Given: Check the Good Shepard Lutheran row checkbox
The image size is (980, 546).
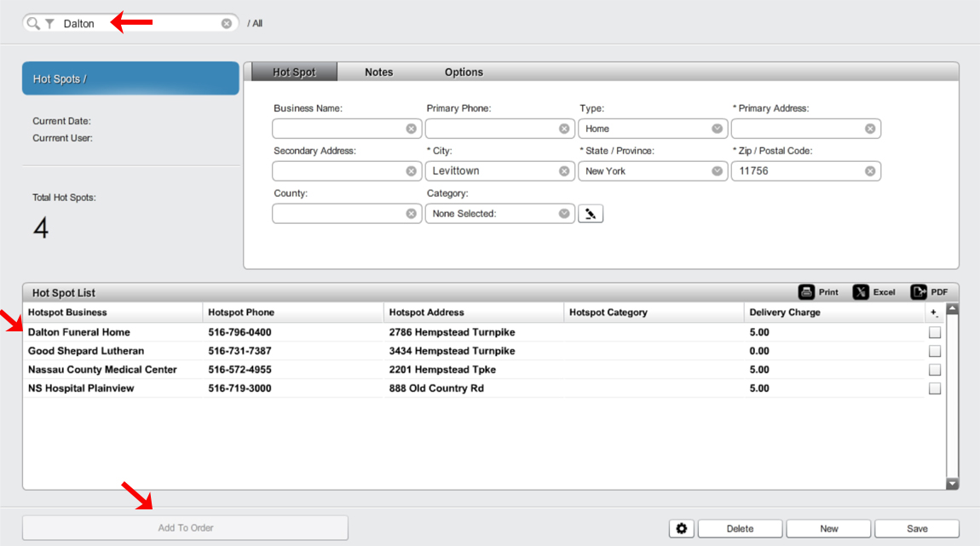Looking at the screenshot, I should (934, 351).
